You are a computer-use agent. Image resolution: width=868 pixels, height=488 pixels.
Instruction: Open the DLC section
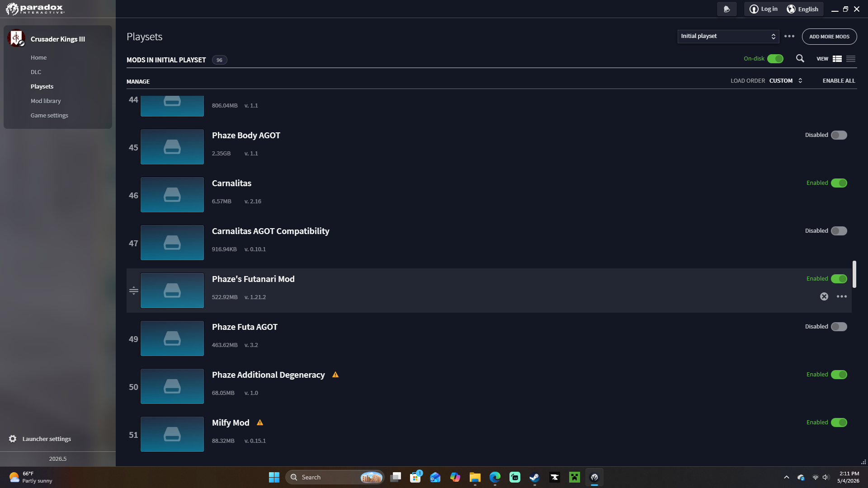(36, 72)
